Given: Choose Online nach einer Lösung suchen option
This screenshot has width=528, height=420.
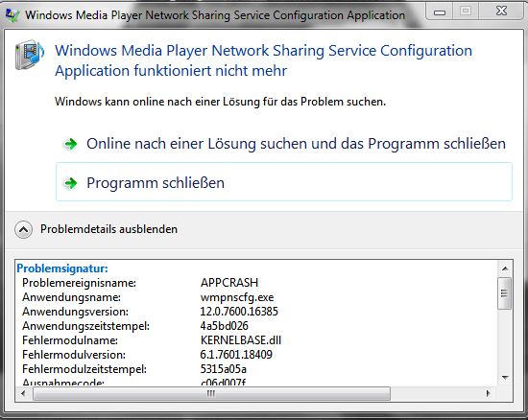Looking at the screenshot, I should 284,144.
